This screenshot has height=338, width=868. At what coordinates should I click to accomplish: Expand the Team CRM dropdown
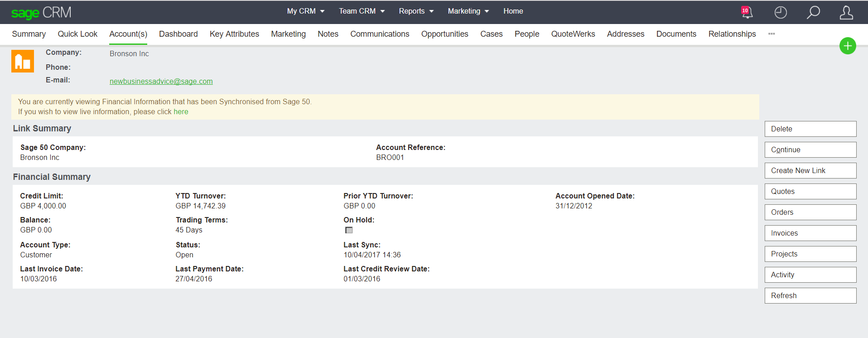tap(362, 11)
